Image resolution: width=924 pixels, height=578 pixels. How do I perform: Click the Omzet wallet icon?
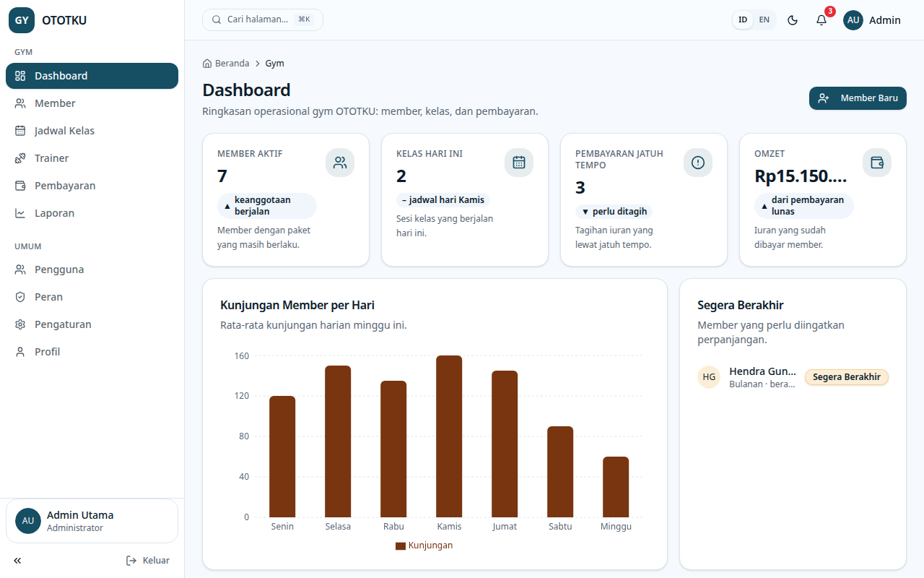pyautogui.click(x=877, y=163)
